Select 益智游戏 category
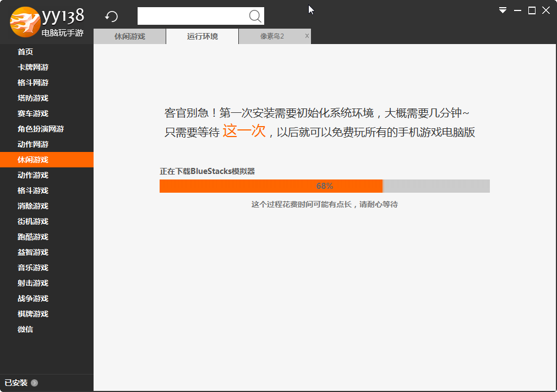Viewport: 557px width, 392px height. (x=47, y=252)
